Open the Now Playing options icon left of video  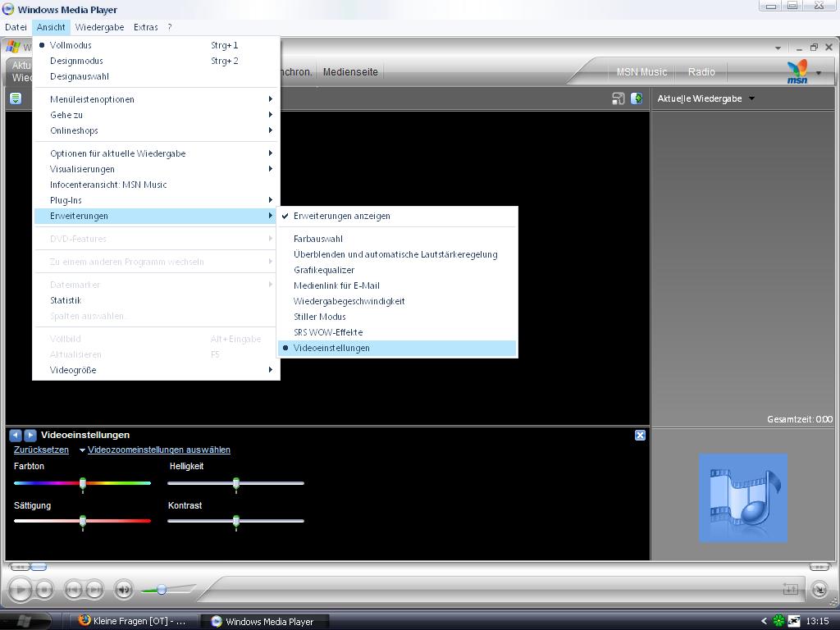click(16, 98)
